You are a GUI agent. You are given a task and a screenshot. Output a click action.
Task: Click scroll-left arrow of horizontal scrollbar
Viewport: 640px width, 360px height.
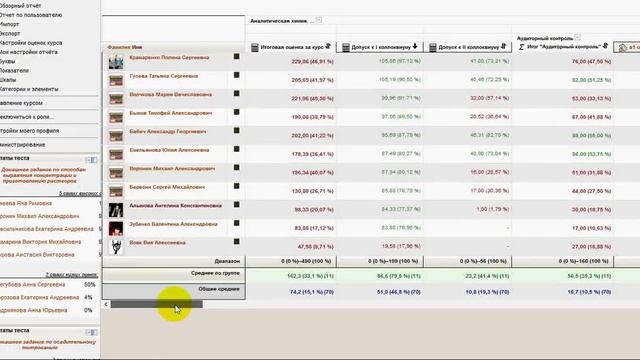[x=106, y=304]
